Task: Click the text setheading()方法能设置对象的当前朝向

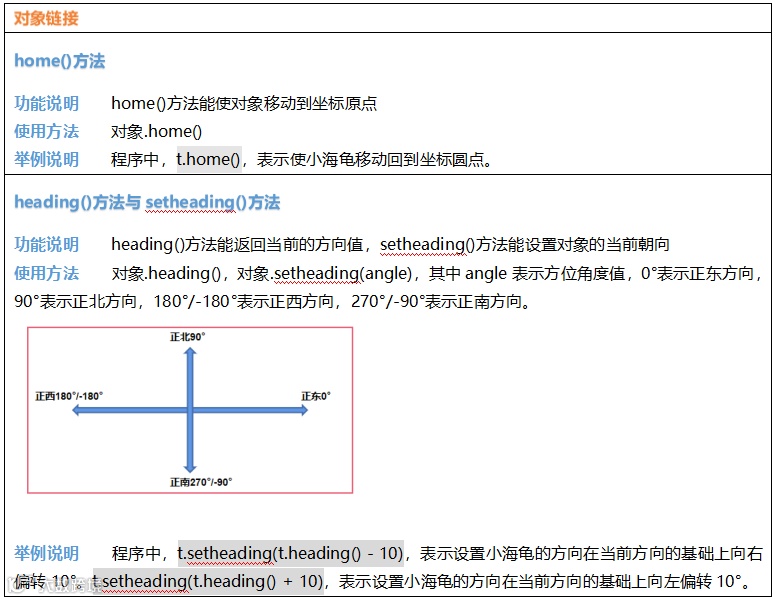Action: (x=525, y=245)
